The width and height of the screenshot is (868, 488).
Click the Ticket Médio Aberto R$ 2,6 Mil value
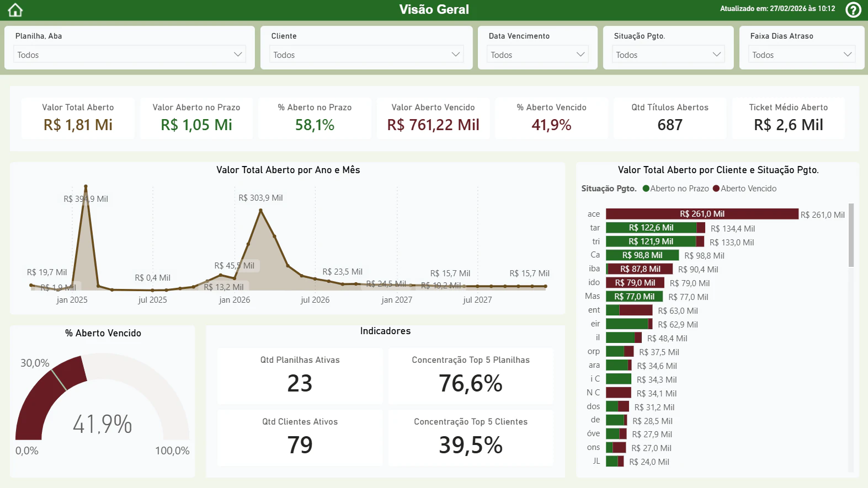coord(789,125)
